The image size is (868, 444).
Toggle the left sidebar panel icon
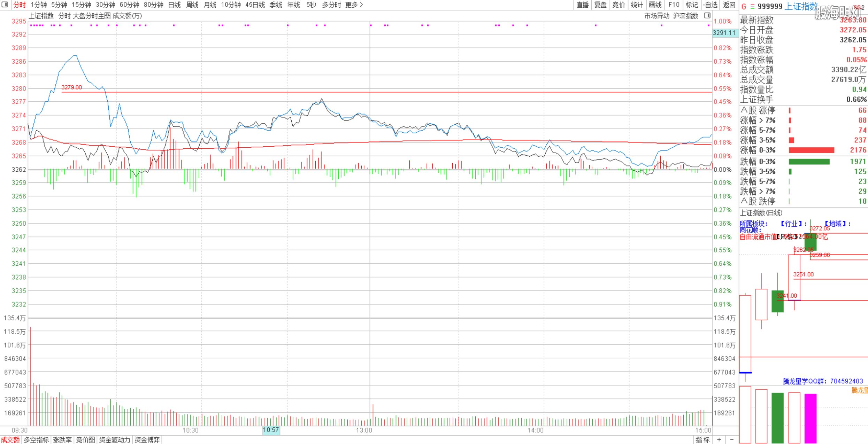pyautogui.click(x=5, y=5)
